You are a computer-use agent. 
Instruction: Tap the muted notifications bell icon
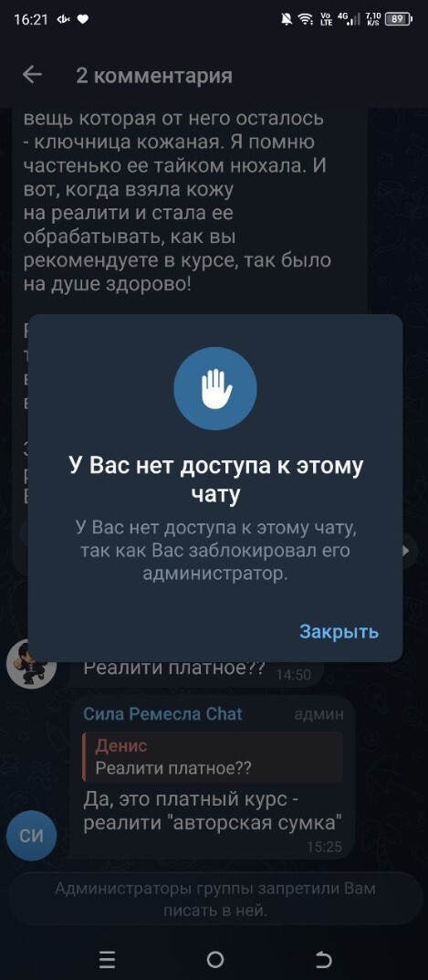point(287,19)
